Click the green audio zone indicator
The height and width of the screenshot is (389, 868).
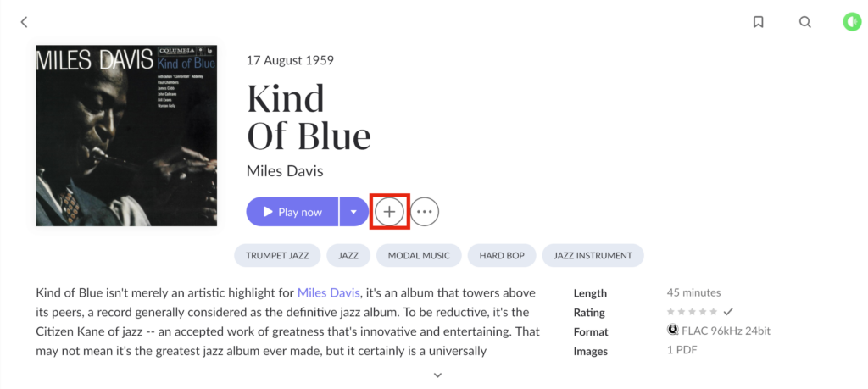point(852,22)
